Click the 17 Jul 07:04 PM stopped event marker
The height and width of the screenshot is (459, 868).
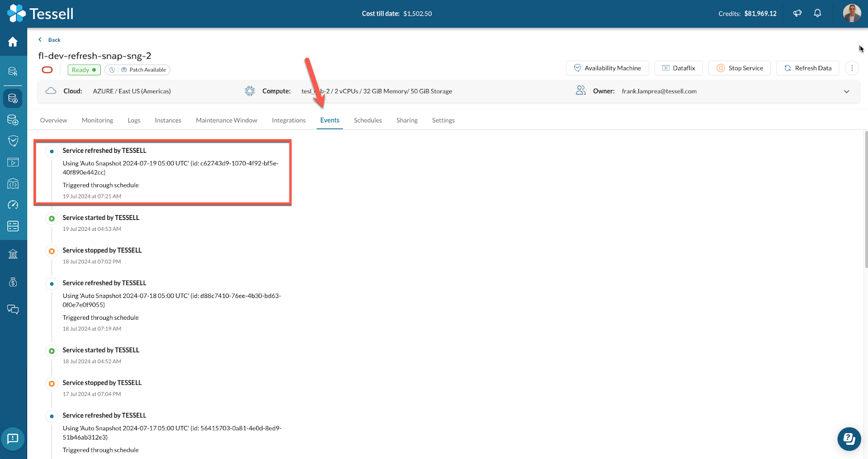tap(52, 383)
